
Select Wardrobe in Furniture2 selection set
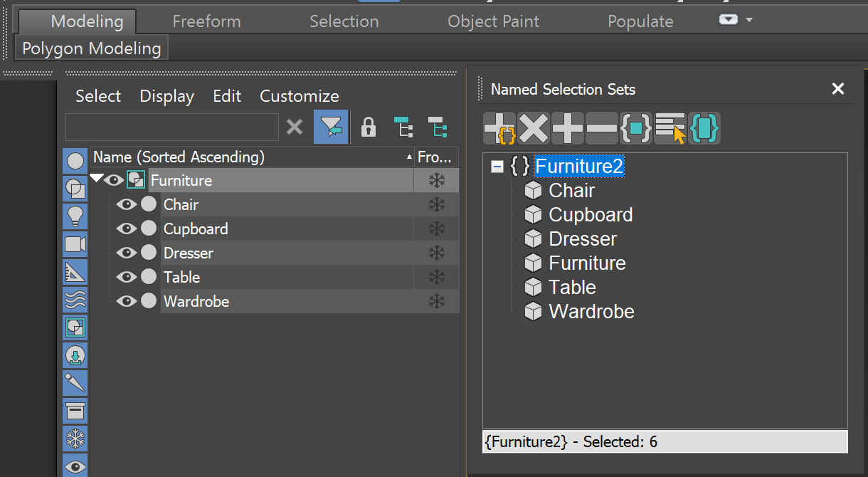coord(591,312)
